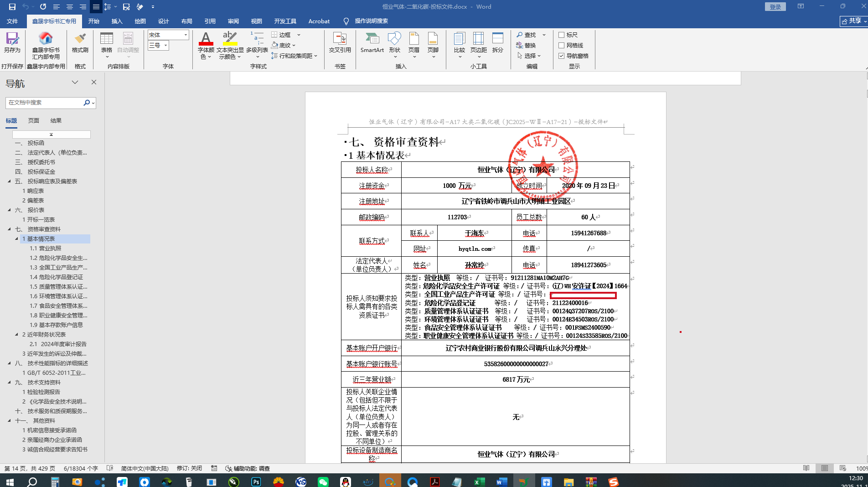Apply left text alignment from quick access toolbar

(57, 7)
